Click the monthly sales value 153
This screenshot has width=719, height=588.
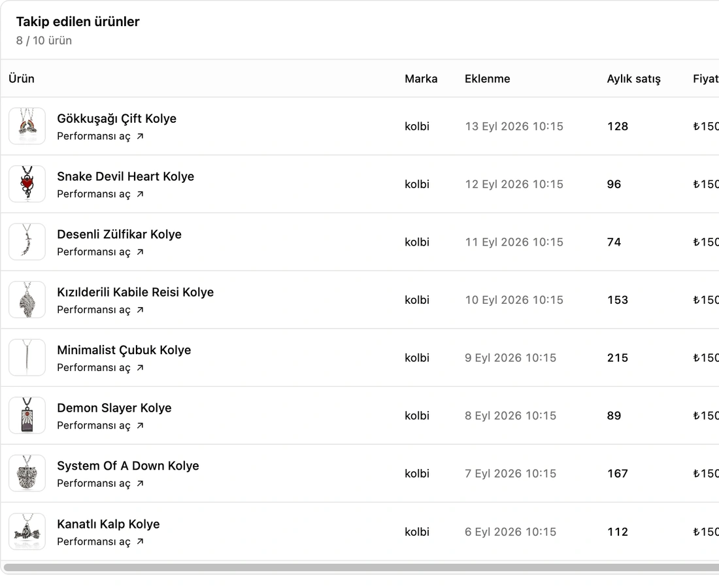pos(618,300)
